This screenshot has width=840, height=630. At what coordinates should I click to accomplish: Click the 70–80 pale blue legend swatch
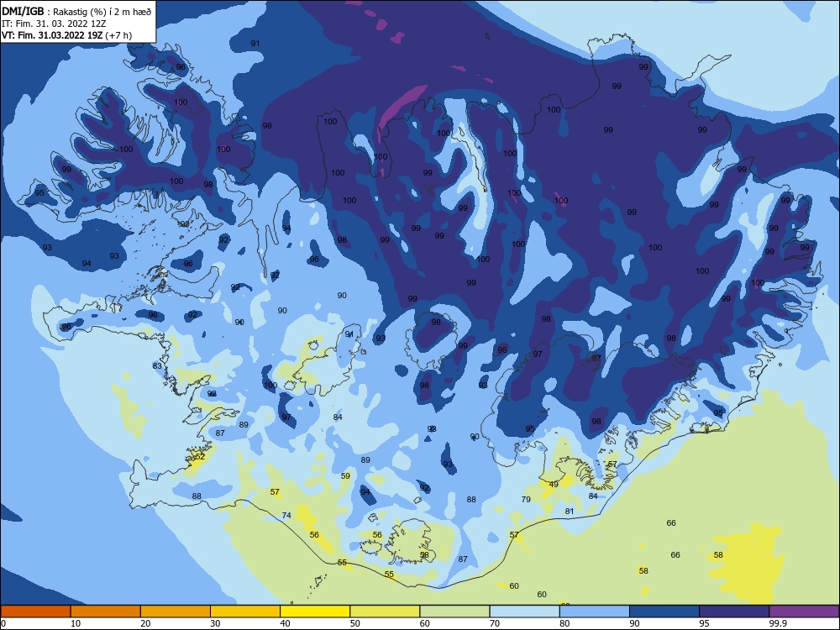click(524, 612)
